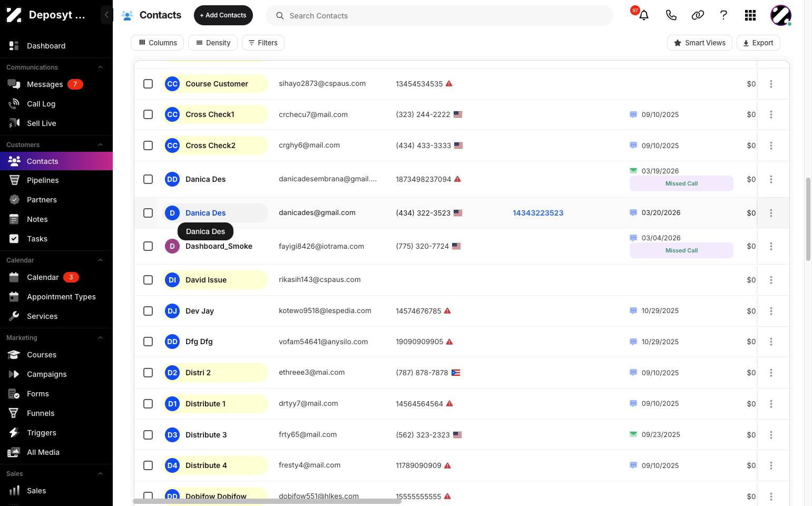This screenshot has width=812, height=506.
Task: Click the Puerto Rico flag by (787) 878-7878
Action: tap(456, 373)
